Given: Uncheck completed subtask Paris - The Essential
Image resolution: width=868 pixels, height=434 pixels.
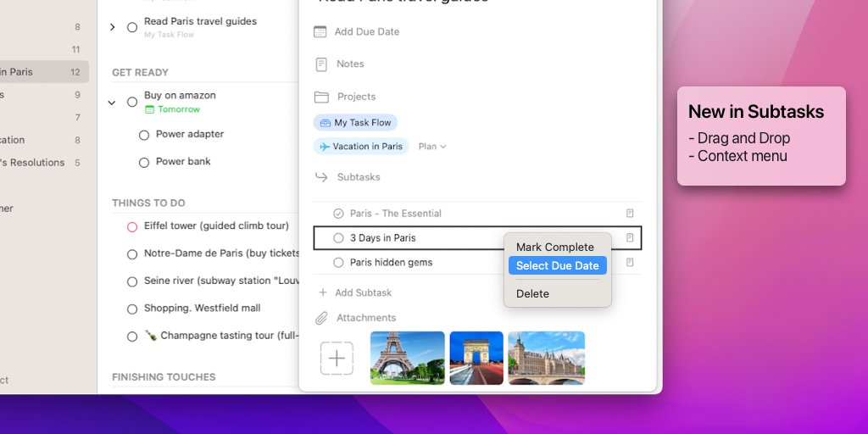Looking at the screenshot, I should [338, 213].
